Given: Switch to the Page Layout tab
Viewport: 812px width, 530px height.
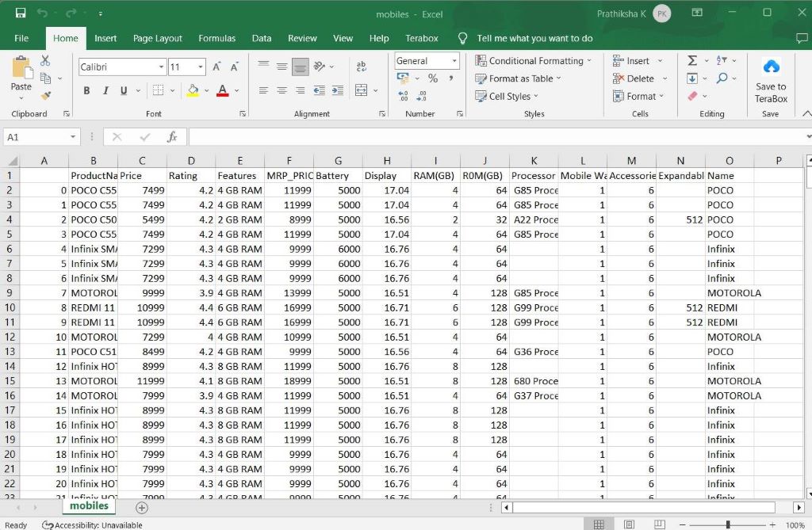Looking at the screenshot, I should (x=157, y=38).
